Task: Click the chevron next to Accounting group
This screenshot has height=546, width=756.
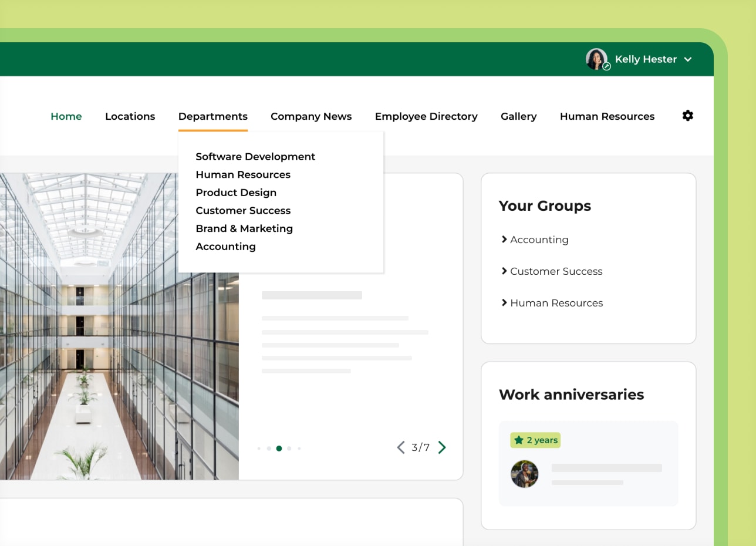Action: tap(504, 239)
